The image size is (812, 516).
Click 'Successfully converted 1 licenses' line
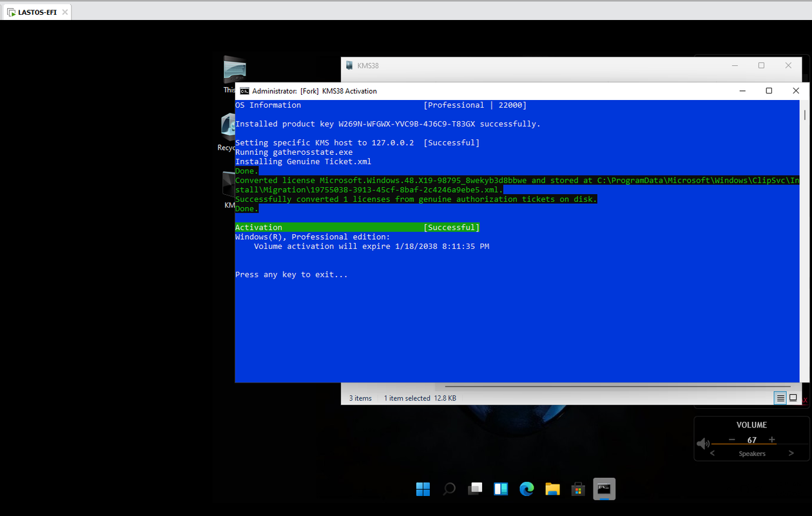click(416, 199)
